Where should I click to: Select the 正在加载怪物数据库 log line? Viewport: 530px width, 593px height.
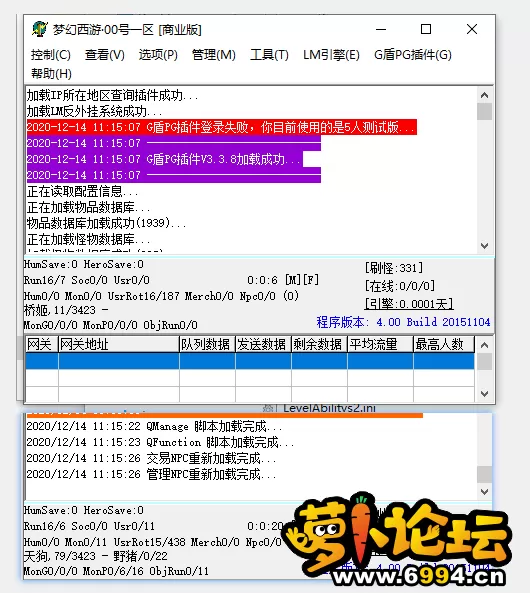pyautogui.click(x=89, y=239)
